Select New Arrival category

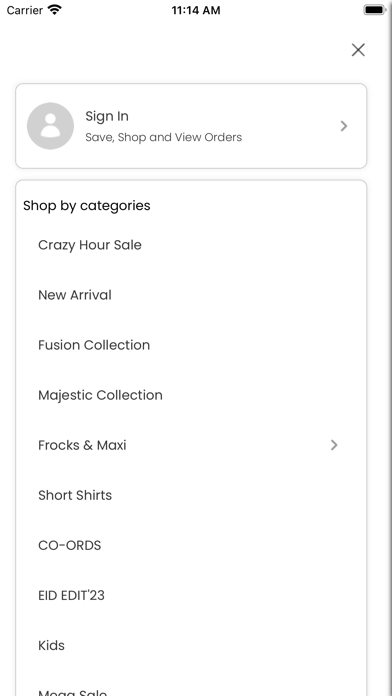(75, 295)
